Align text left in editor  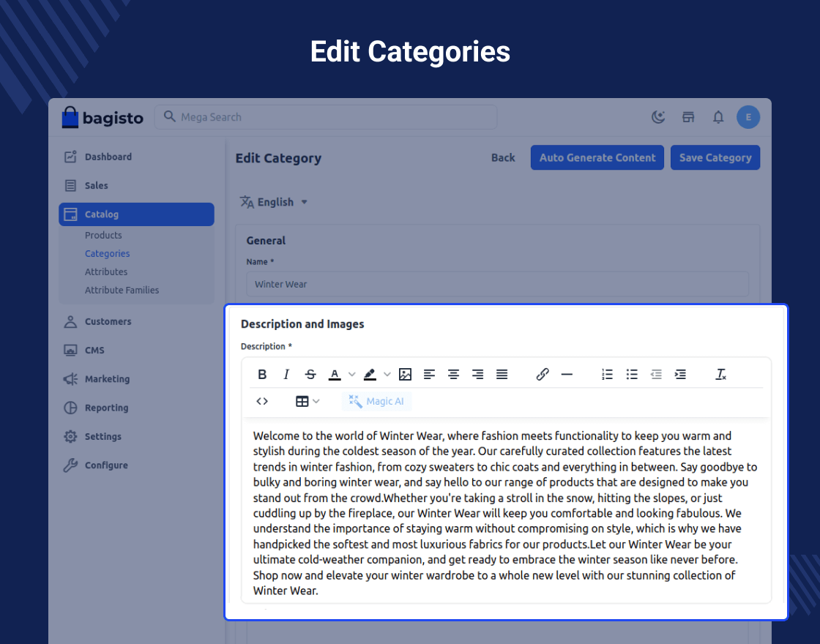[429, 374]
